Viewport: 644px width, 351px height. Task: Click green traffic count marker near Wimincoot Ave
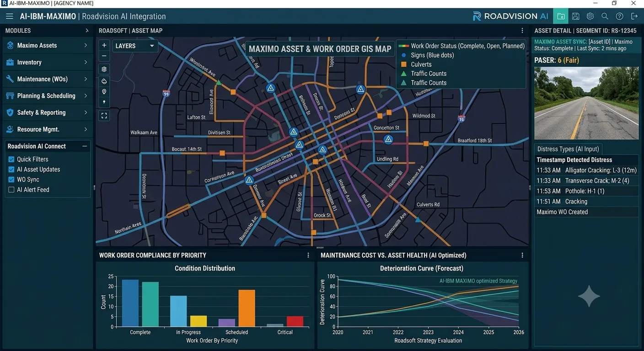(219, 83)
